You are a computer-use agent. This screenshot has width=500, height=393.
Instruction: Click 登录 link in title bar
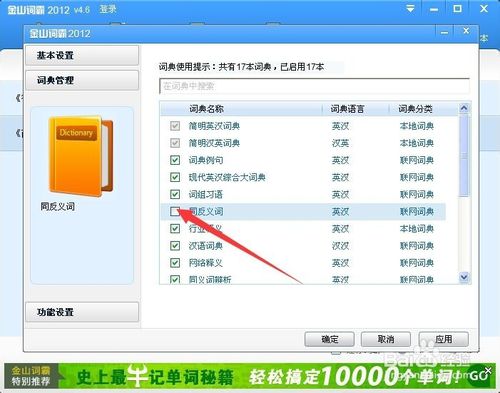point(108,9)
